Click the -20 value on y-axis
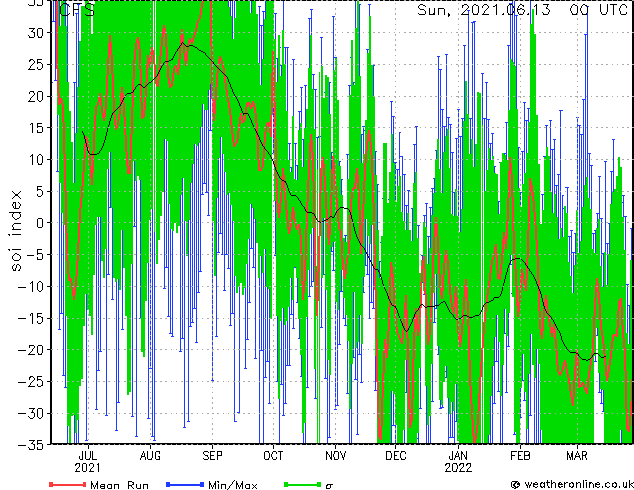The image size is (634, 490). (31, 350)
